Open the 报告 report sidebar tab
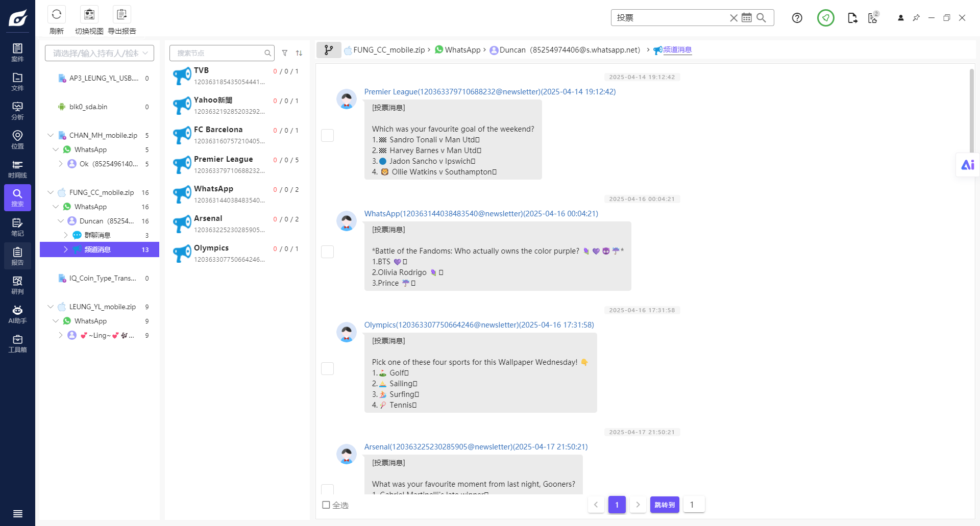 [17, 256]
